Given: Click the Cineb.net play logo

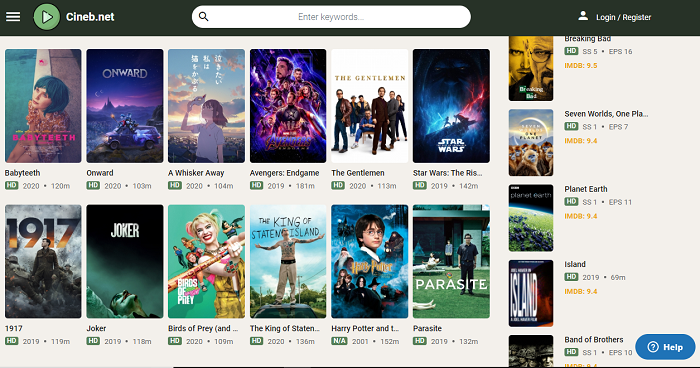Looking at the screenshot, I should click(47, 17).
